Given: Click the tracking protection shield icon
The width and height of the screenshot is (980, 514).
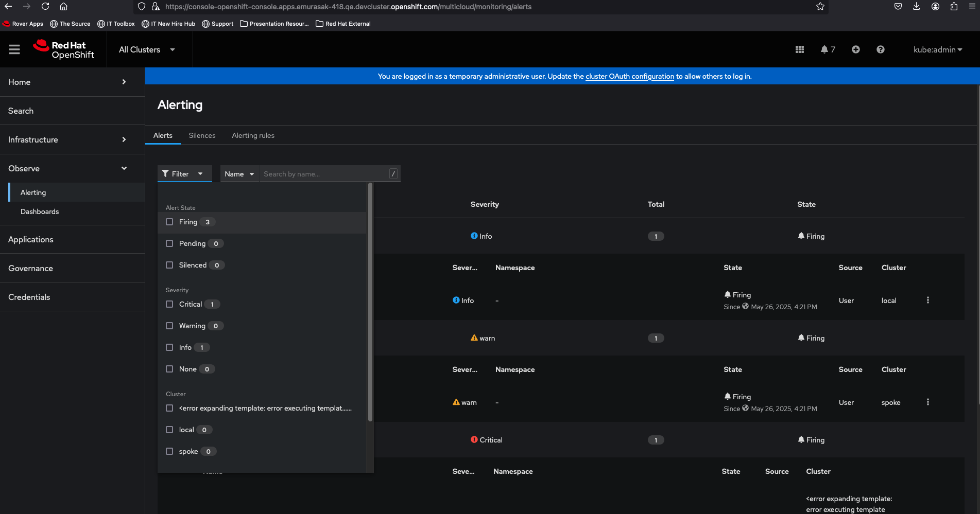Looking at the screenshot, I should click(142, 7).
